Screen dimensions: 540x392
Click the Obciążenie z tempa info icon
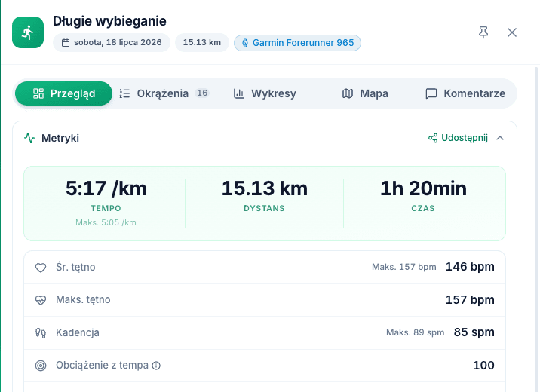[156, 366]
